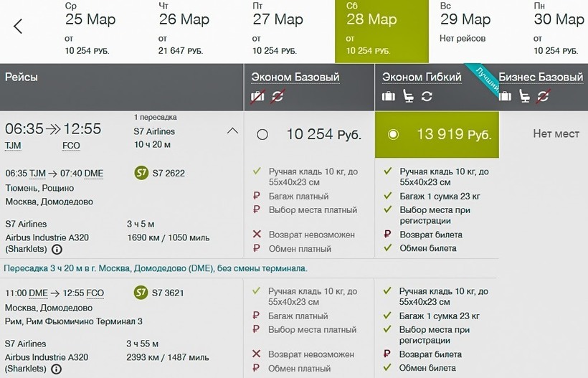Open aircraft info icon for flight S7 3621
This screenshot has height=378, width=588.
[x=57, y=369]
